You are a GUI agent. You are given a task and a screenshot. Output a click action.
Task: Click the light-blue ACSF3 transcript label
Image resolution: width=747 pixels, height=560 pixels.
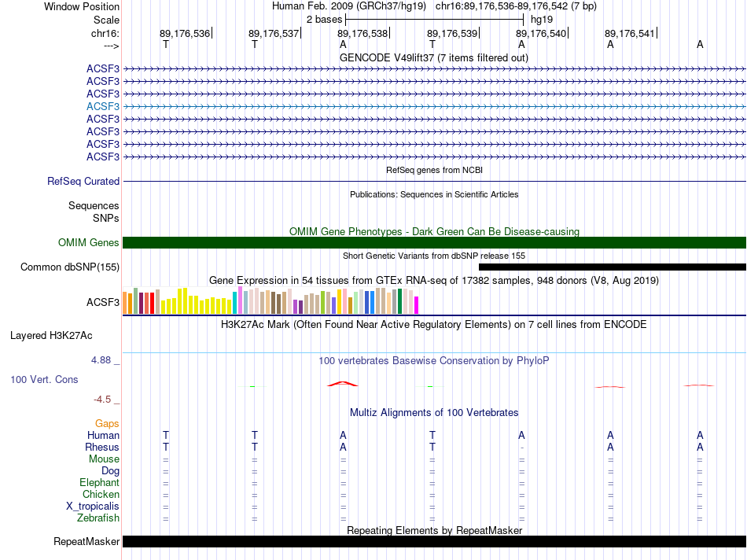[x=103, y=106]
